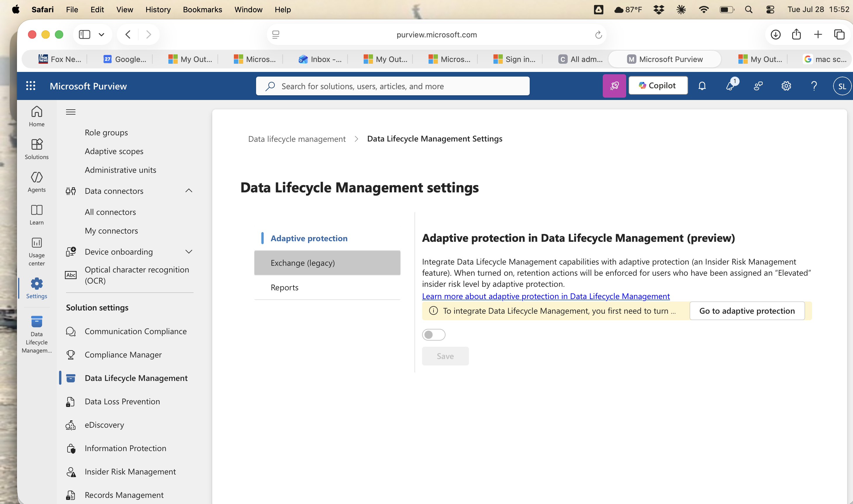Open macOS Spotlight search icon
853x504 pixels.
coord(749,10)
